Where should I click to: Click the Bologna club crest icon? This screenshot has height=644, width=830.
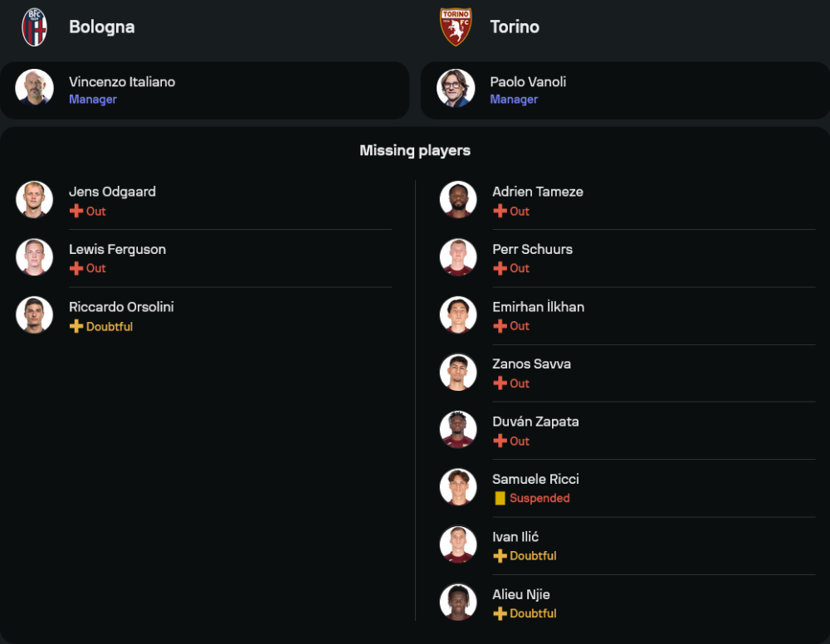34,27
